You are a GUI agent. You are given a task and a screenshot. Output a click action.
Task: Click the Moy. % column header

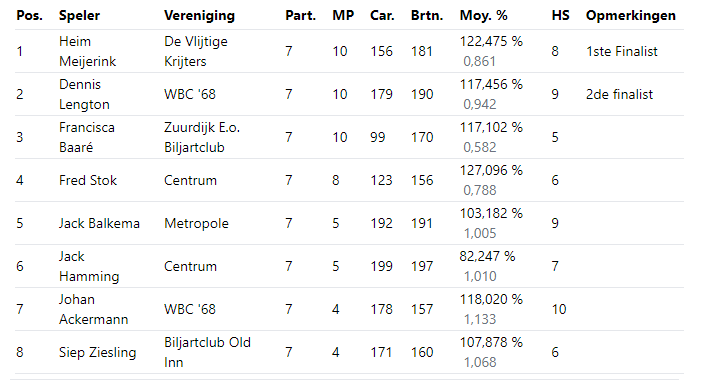click(483, 16)
